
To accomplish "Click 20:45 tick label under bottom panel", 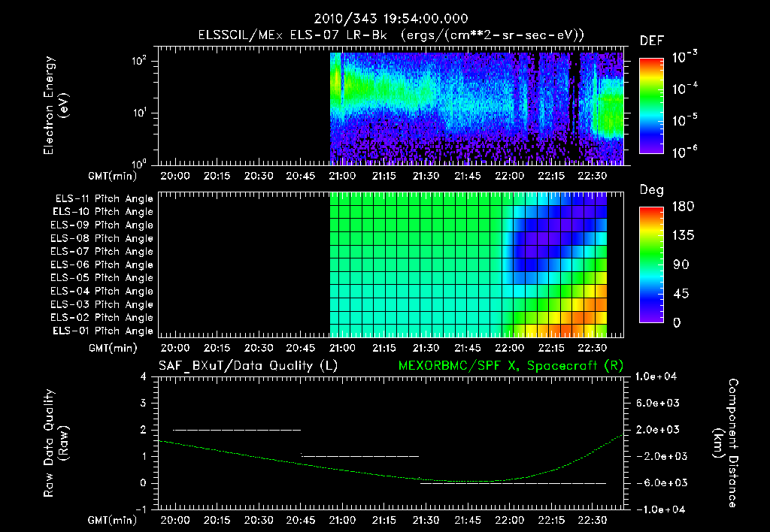I will coord(301,520).
